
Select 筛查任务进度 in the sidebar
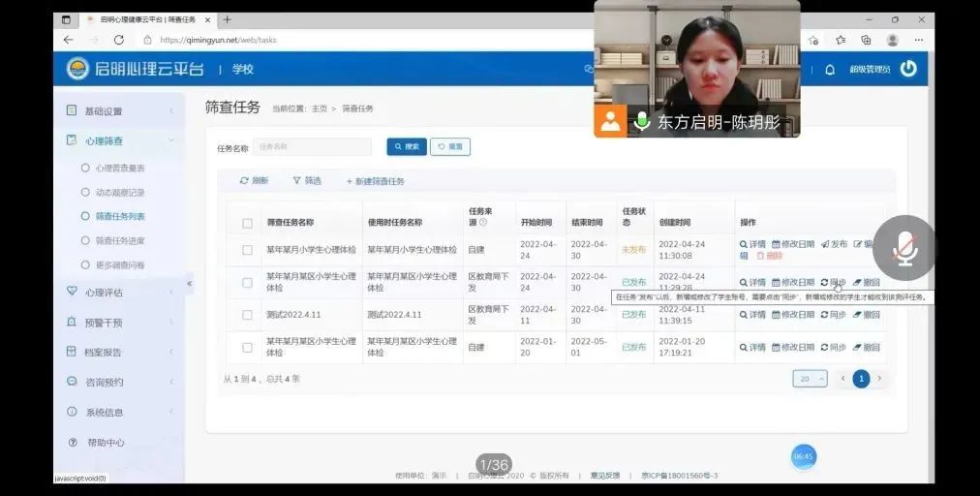coord(120,240)
